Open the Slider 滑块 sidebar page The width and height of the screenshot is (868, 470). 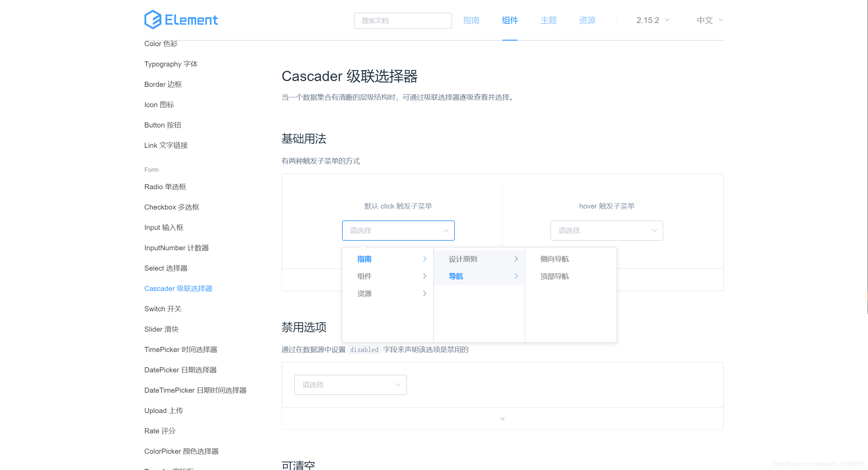pos(161,329)
